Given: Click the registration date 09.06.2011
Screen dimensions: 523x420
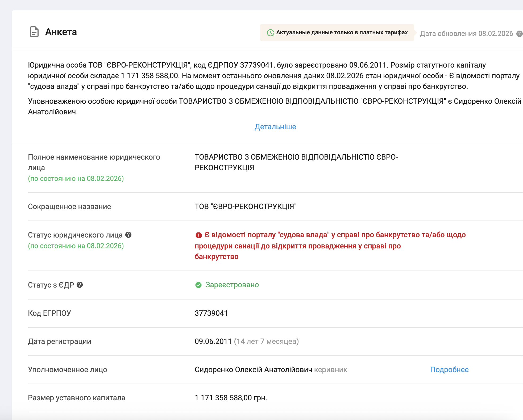Looking at the screenshot, I should pyautogui.click(x=213, y=342).
